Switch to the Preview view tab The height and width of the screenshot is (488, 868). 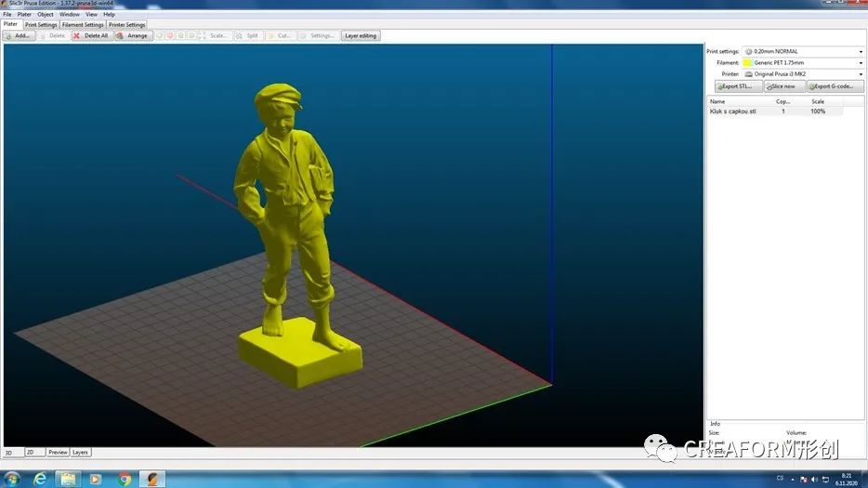(58, 453)
